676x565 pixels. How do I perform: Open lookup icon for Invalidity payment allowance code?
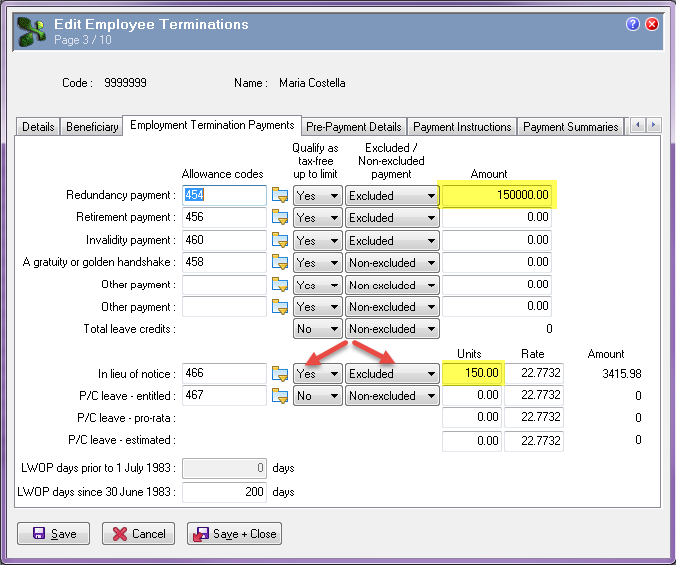(x=280, y=241)
